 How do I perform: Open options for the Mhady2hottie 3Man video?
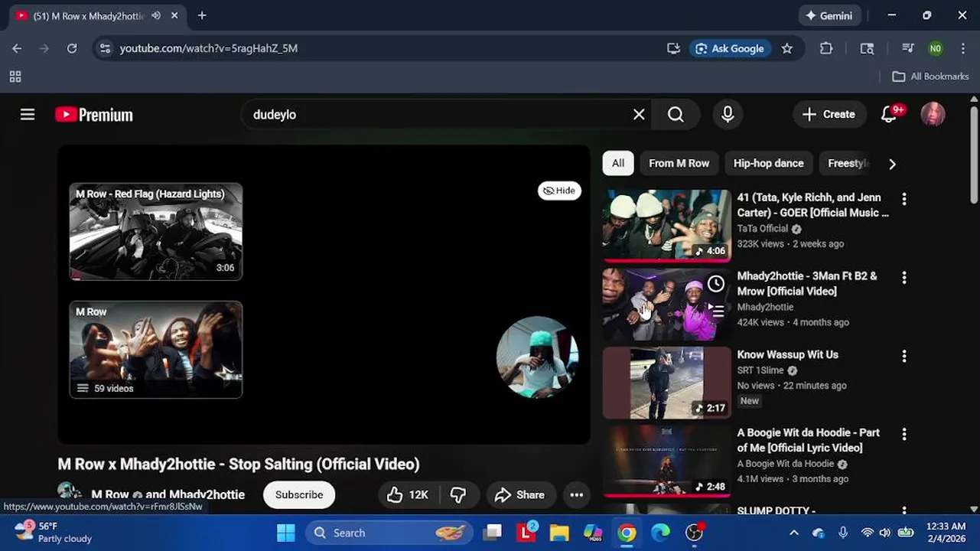[904, 277]
